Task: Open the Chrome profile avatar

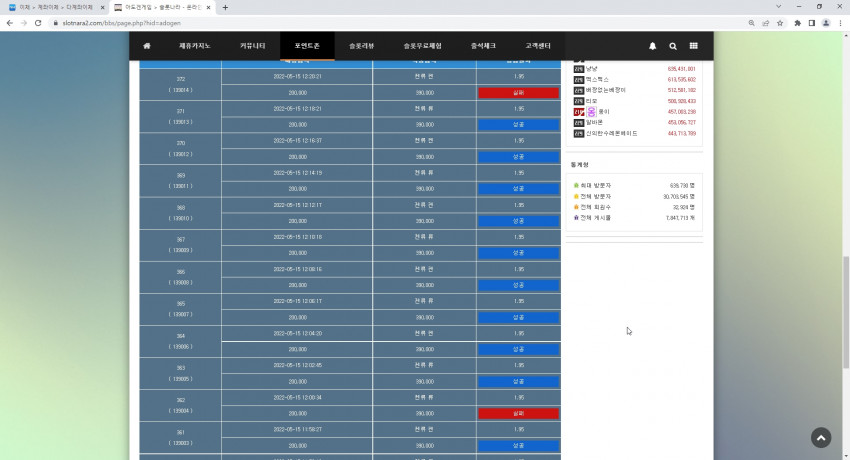Action: (x=826, y=23)
